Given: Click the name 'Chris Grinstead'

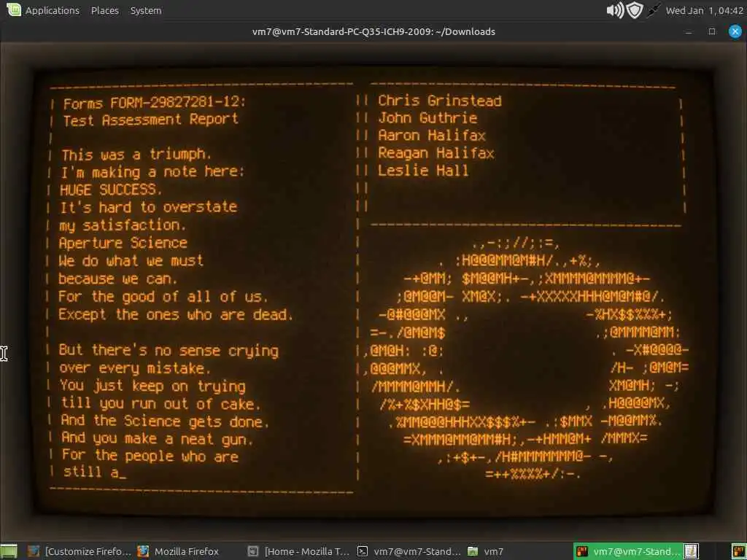Looking at the screenshot, I should pos(440,101).
